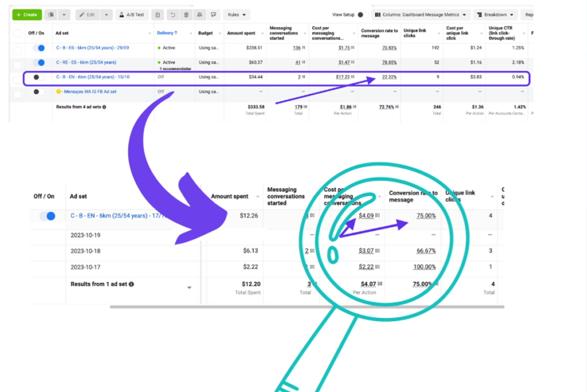
Task: Click the clipboard icon in the toolbar
Action: pyautogui.click(x=158, y=15)
